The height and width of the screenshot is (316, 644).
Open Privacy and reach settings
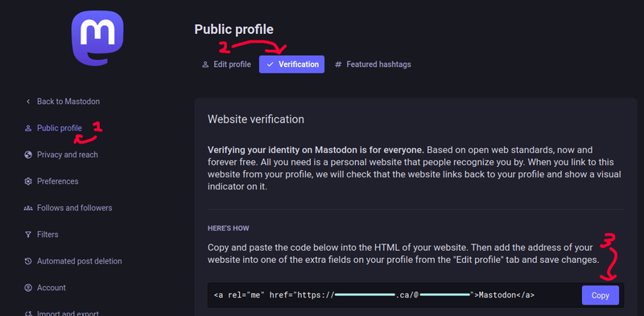(68, 155)
